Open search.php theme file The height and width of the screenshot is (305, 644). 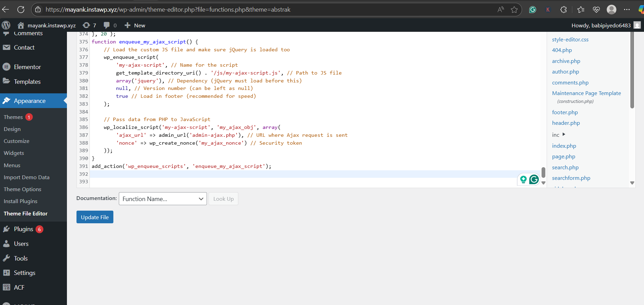point(565,167)
